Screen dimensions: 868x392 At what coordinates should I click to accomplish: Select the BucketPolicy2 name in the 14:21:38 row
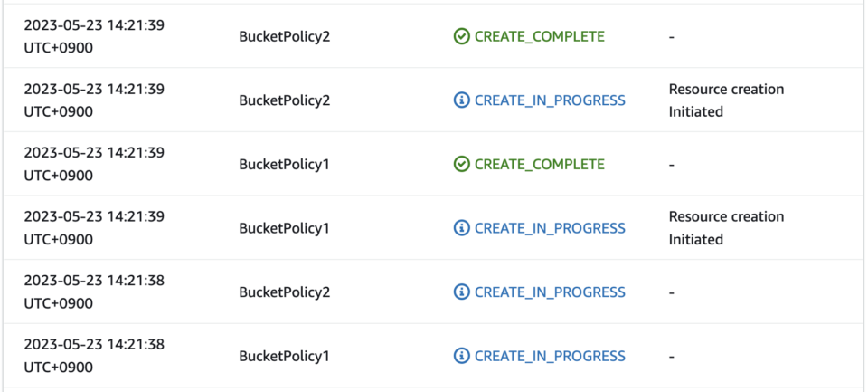point(285,292)
